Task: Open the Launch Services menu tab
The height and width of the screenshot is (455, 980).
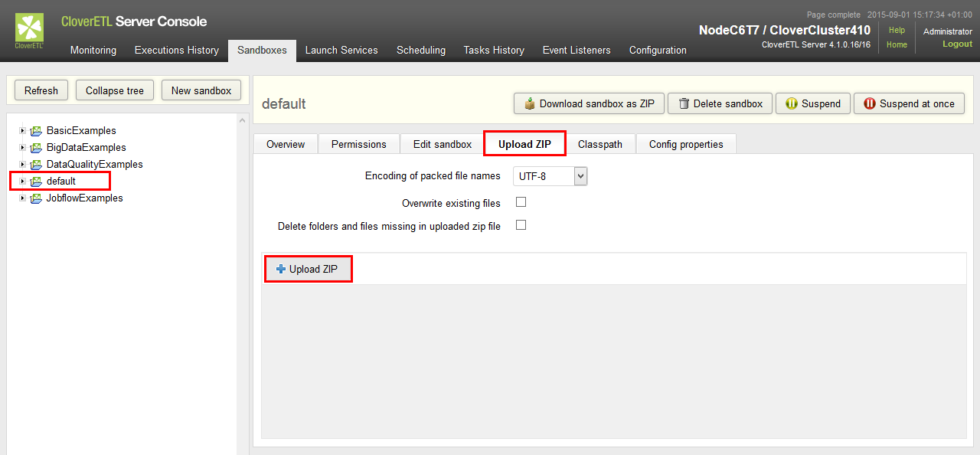Action: (341, 50)
